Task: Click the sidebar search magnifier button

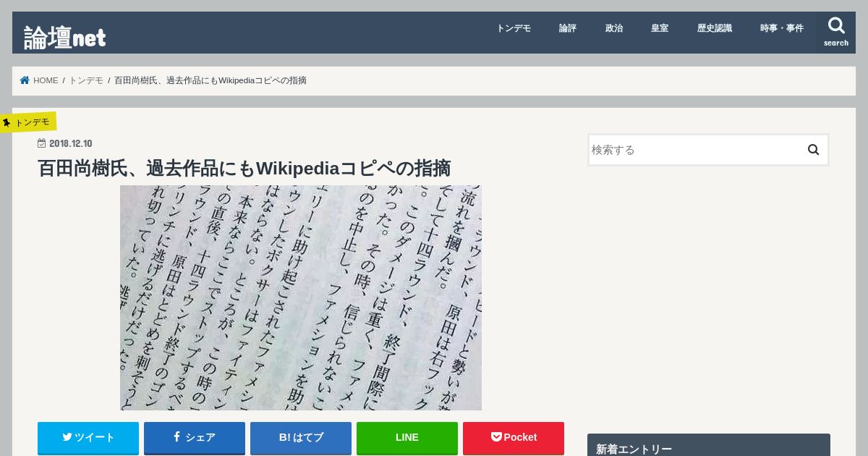Action: point(813,150)
